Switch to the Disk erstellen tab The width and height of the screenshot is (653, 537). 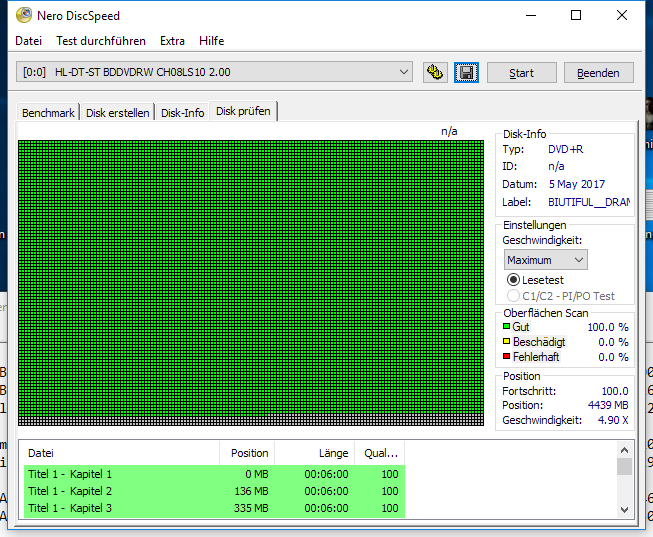[117, 112]
